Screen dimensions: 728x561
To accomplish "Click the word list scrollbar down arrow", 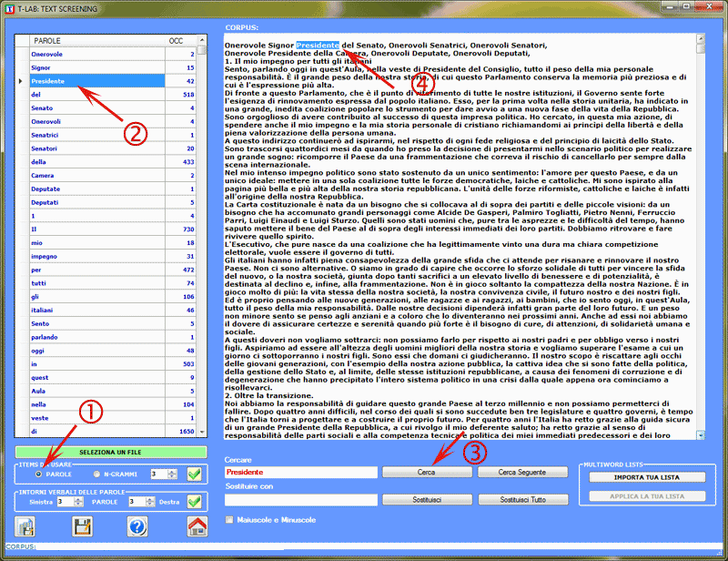I will click(x=202, y=432).
